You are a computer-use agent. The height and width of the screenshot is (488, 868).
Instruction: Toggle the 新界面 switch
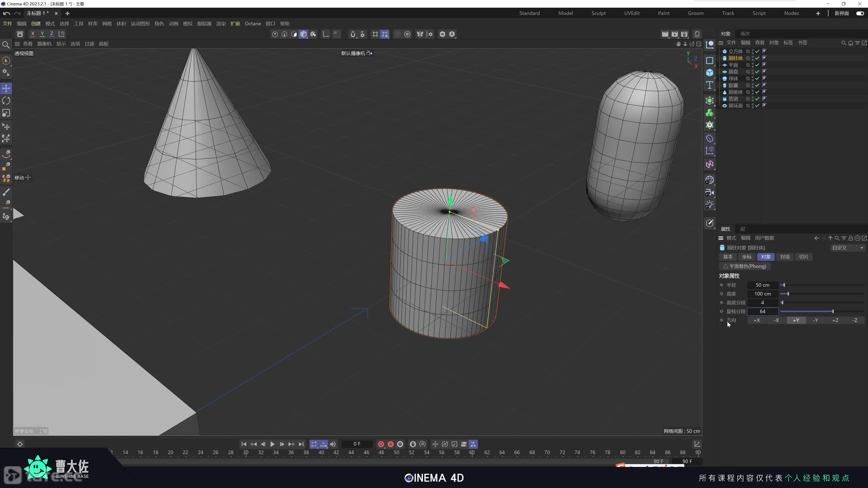(x=860, y=13)
